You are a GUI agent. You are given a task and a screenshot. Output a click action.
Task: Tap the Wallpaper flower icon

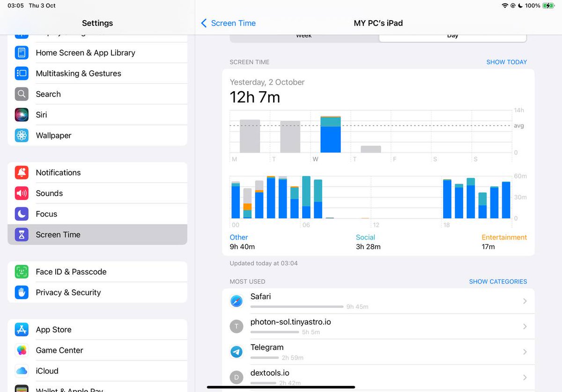pyautogui.click(x=22, y=135)
